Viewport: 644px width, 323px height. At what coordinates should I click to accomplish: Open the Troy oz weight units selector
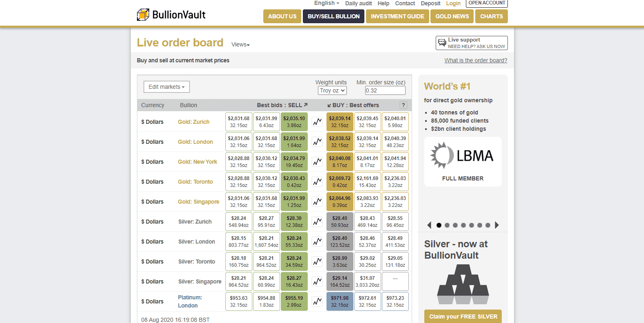332,90
